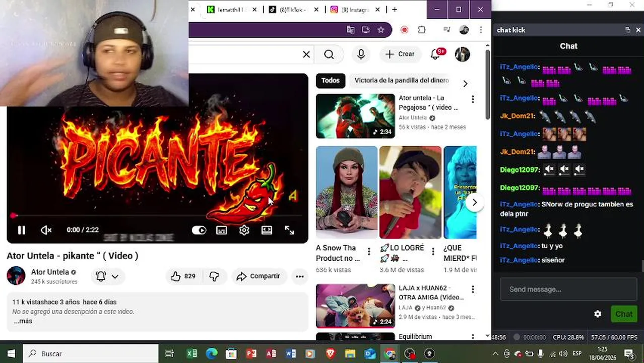
Task: Open La Pegajosa video thumbnail
Action: coord(355,116)
